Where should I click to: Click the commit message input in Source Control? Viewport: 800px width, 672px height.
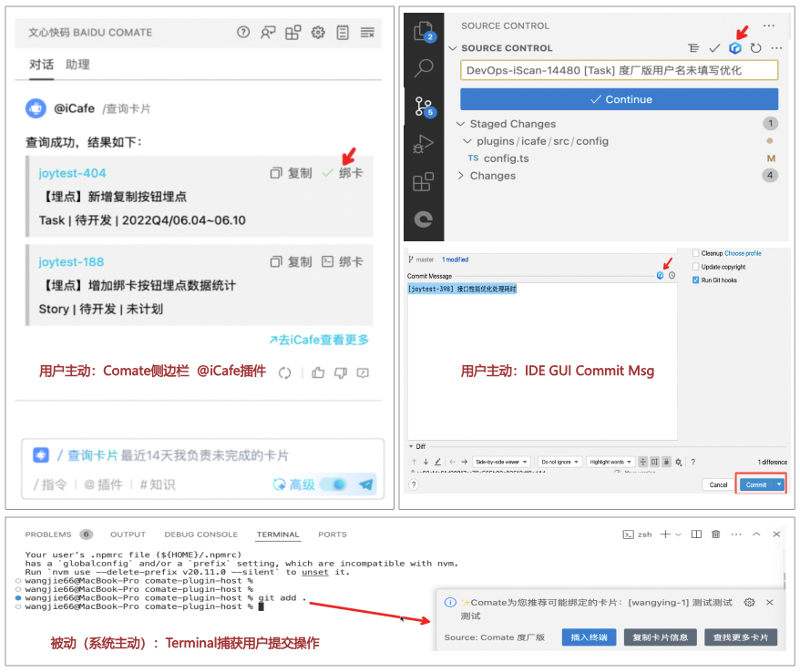[x=619, y=70]
